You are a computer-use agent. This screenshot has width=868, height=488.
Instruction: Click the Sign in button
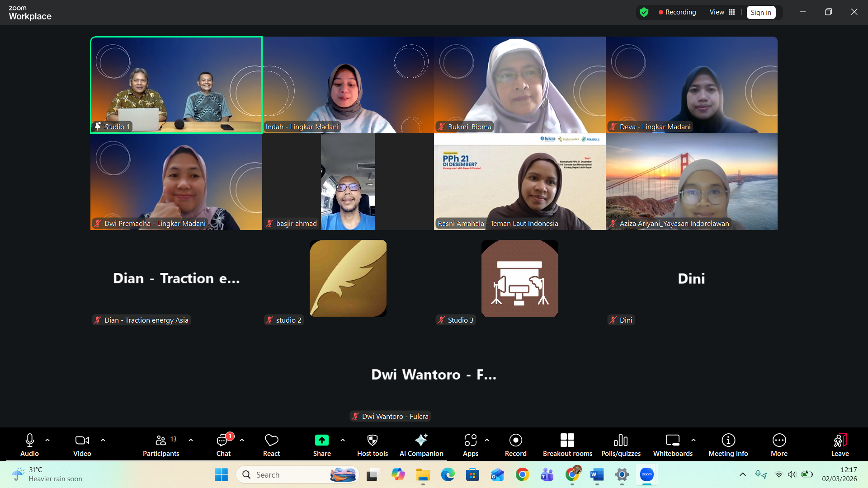(x=760, y=12)
